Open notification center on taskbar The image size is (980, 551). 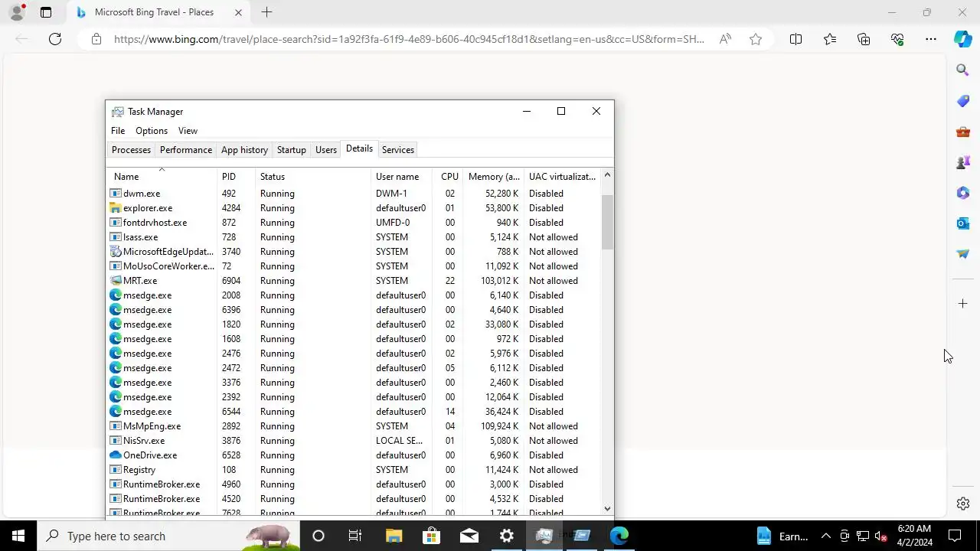tap(955, 536)
